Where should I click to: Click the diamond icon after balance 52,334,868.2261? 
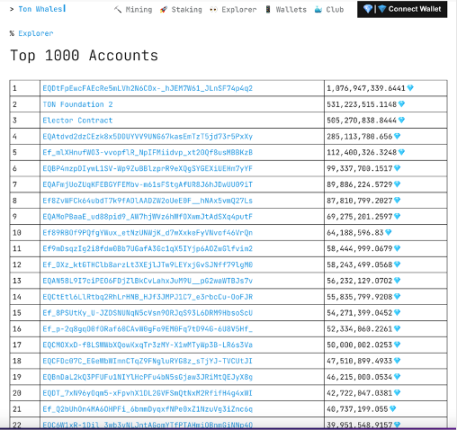[397, 328]
